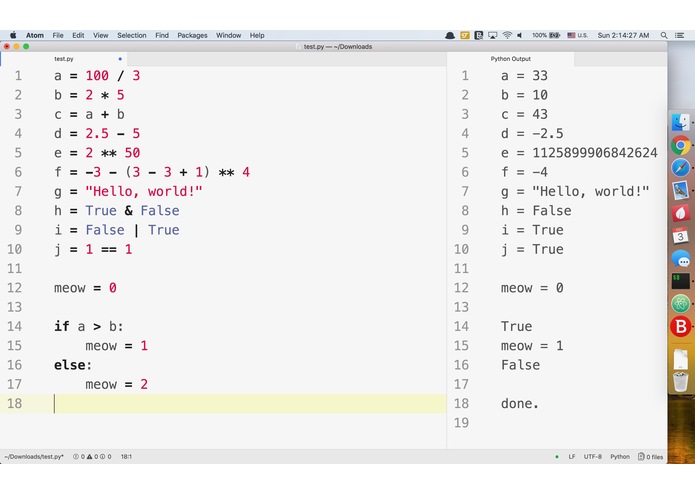
Task: Click line number 5 in test.py gutter
Action: pos(18,153)
